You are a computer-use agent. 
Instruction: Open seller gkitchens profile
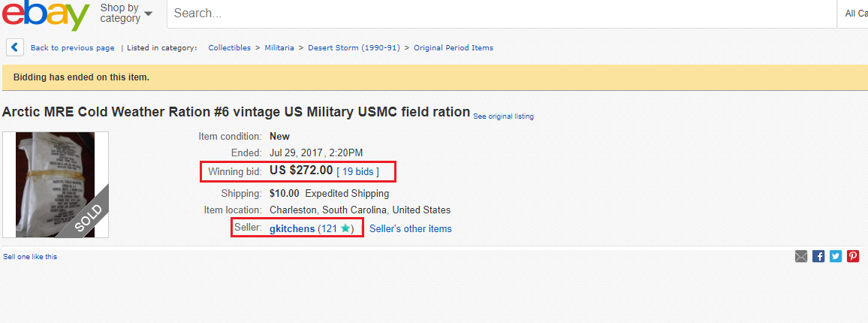click(292, 228)
